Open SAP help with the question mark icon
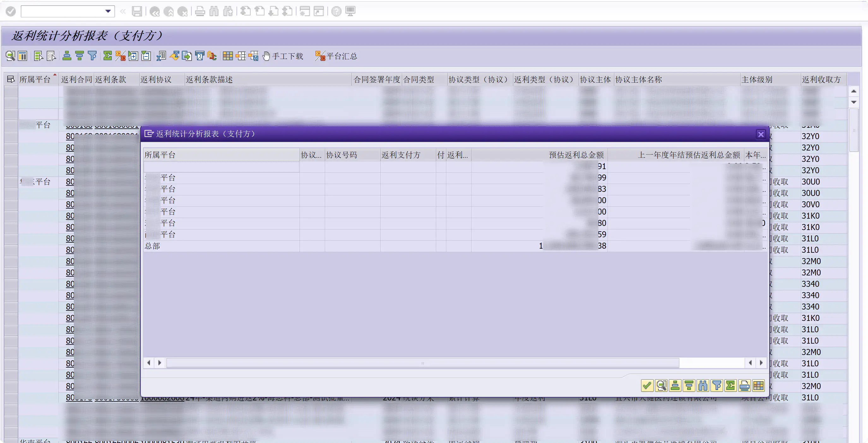868x443 pixels. pos(336,11)
